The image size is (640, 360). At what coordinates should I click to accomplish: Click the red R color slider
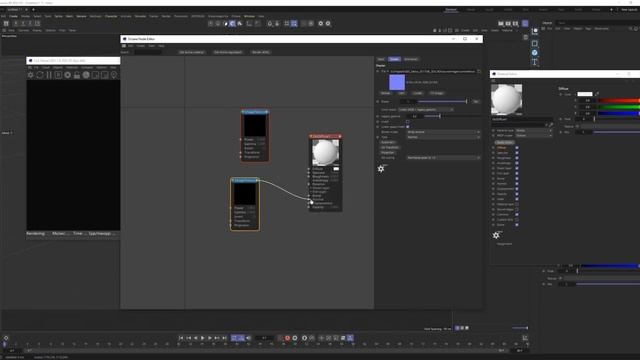click(x=618, y=100)
